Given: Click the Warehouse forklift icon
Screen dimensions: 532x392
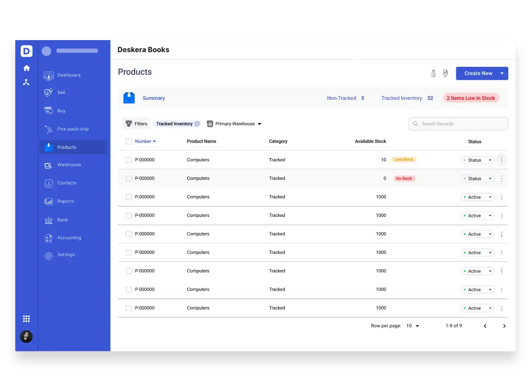Looking at the screenshot, I should pyautogui.click(x=49, y=165).
